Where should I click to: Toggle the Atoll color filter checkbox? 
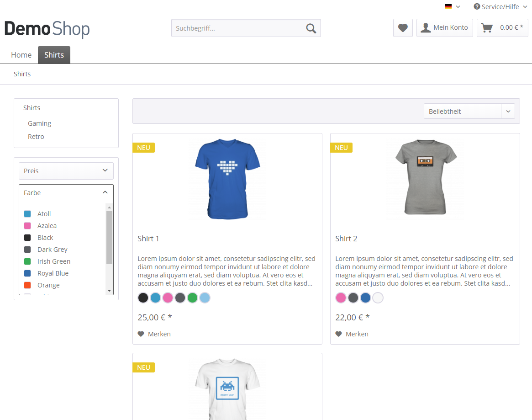27,214
